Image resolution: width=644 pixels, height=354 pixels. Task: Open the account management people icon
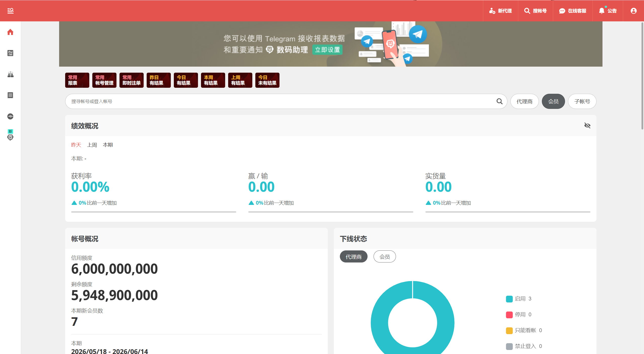click(x=10, y=74)
